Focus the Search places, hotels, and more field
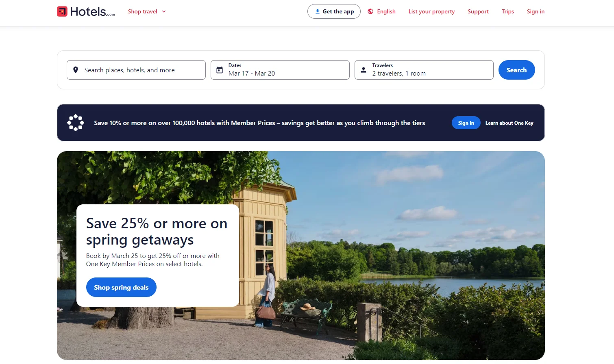 [136, 70]
